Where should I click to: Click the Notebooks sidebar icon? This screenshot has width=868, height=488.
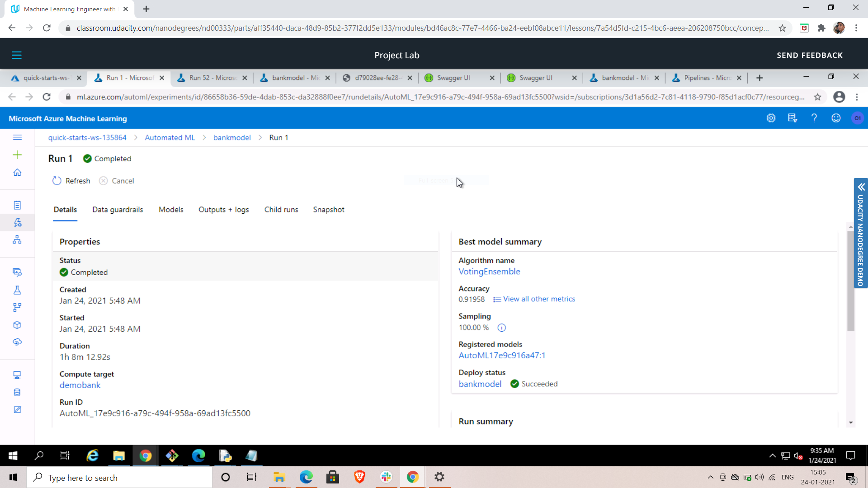pyautogui.click(x=17, y=205)
